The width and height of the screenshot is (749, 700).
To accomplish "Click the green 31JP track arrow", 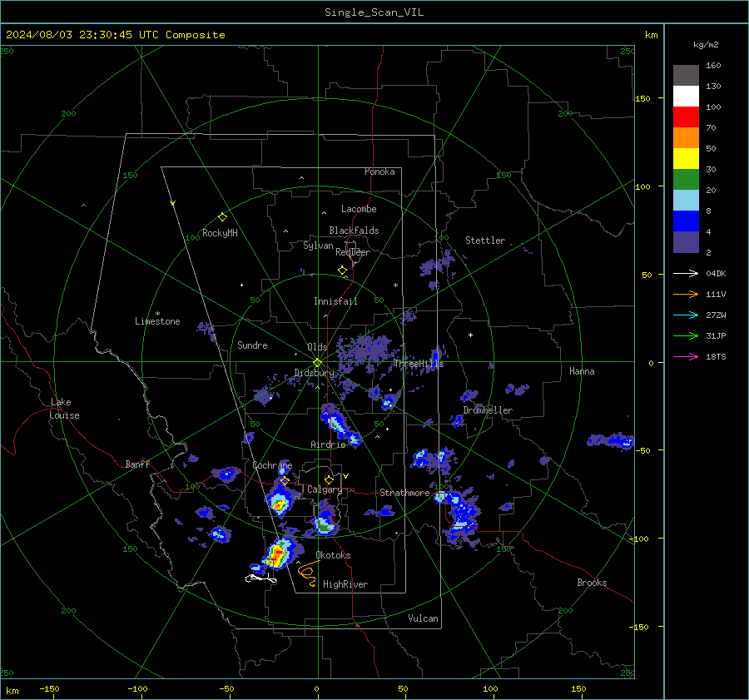I will pos(686,336).
